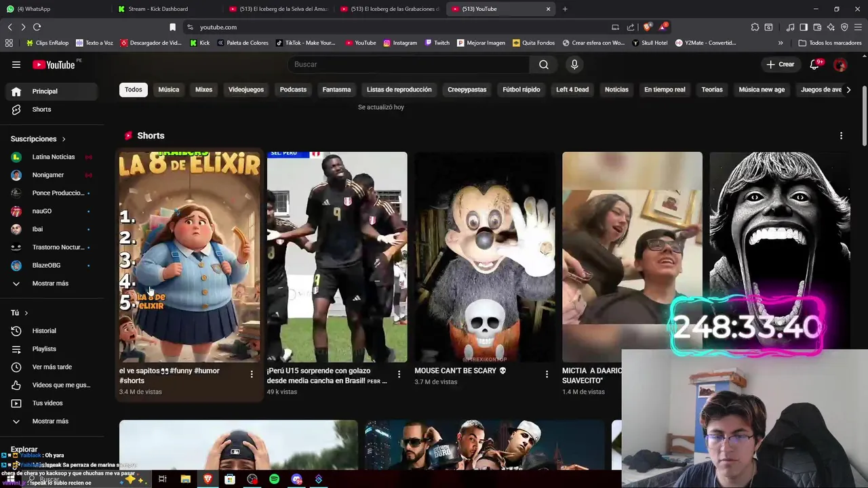Open Brave Rewards triangle icon
Viewport: 868px width, 488px height.
coord(663,27)
